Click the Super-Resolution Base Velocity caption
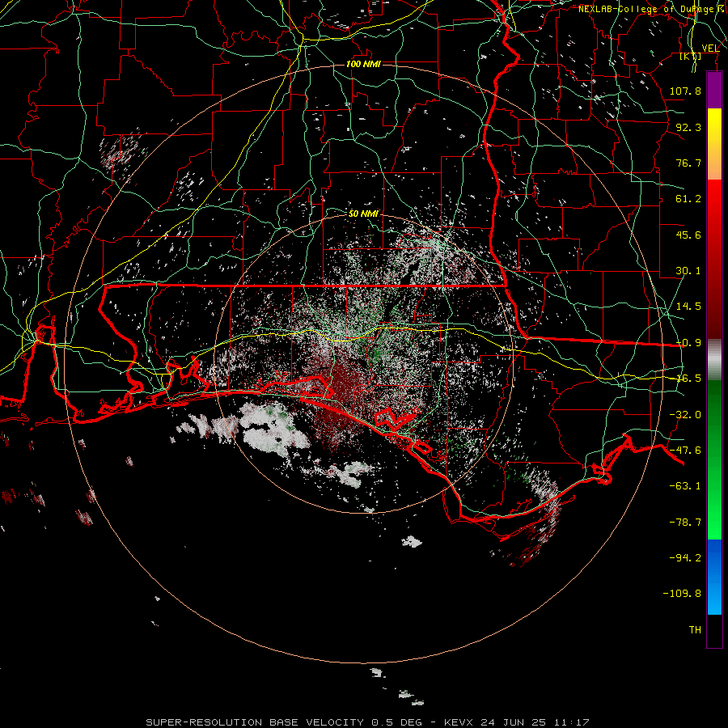 pyautogui.click(x=367, y=722)
